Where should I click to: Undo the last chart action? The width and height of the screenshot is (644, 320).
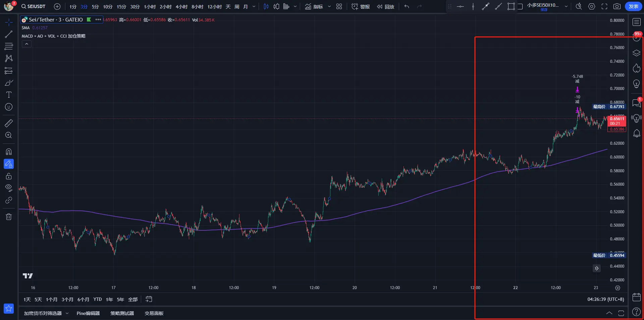[407, 6]
